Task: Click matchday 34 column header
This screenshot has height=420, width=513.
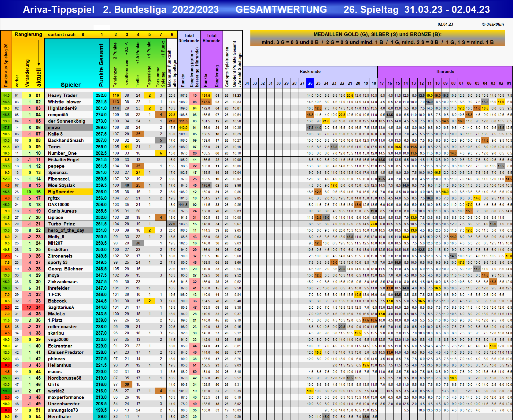Action: [x=247, y=83]
